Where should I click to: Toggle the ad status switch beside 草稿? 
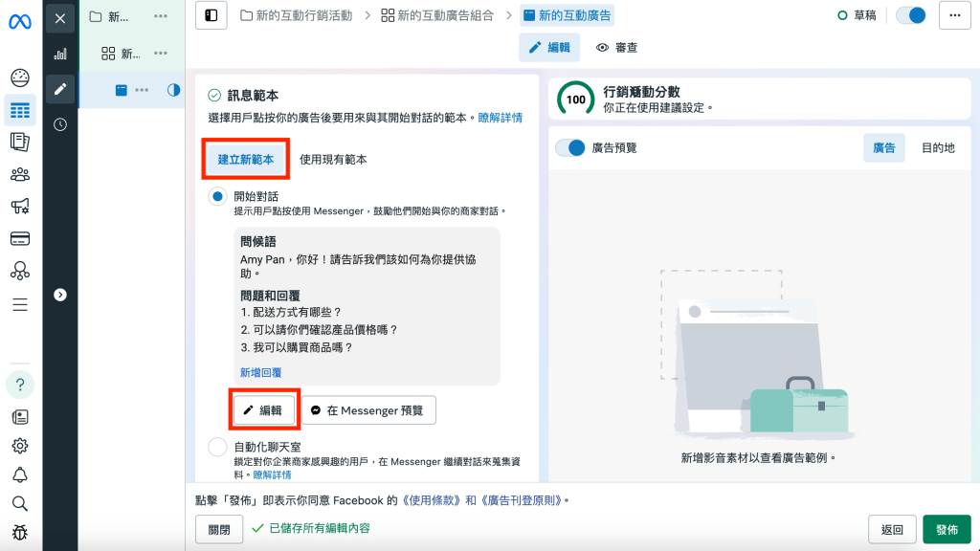pyautogui.click(x=911, y=15)
